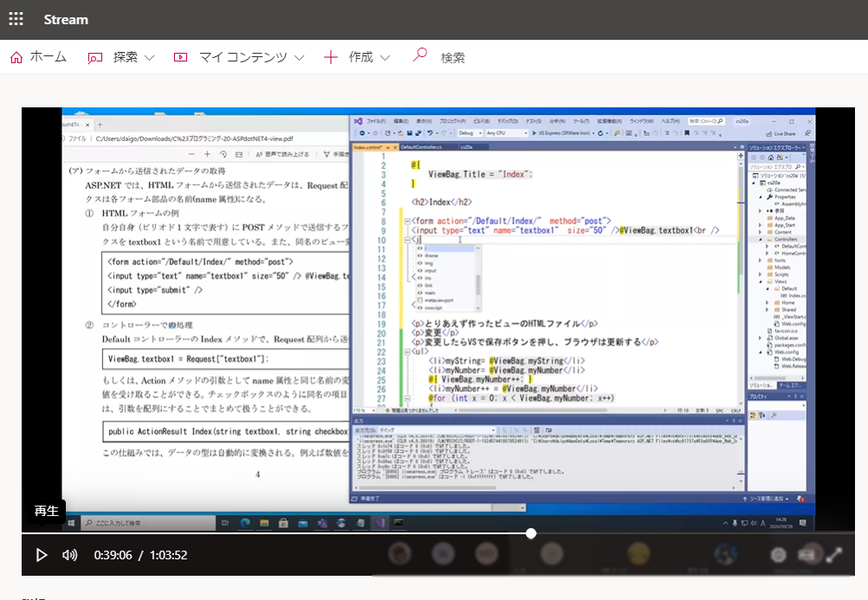Open the Microsoft 365 app launcher waffle

(16, 19)
